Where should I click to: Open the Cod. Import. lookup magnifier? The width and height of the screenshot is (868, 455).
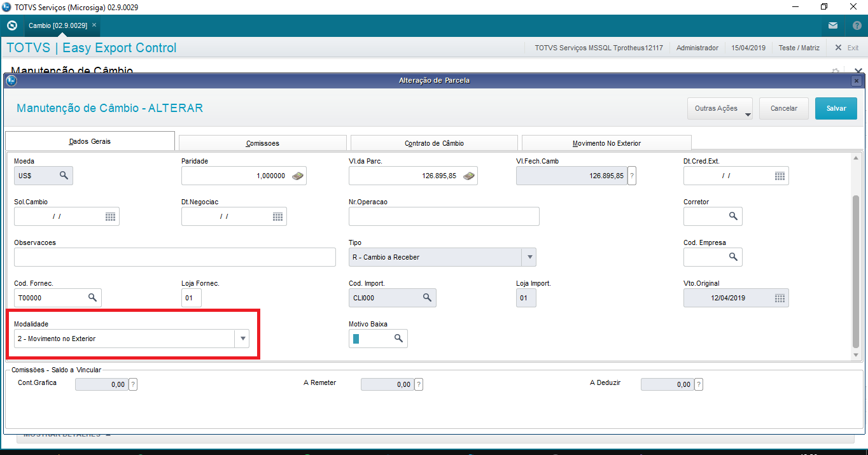[x=427, y=298]
